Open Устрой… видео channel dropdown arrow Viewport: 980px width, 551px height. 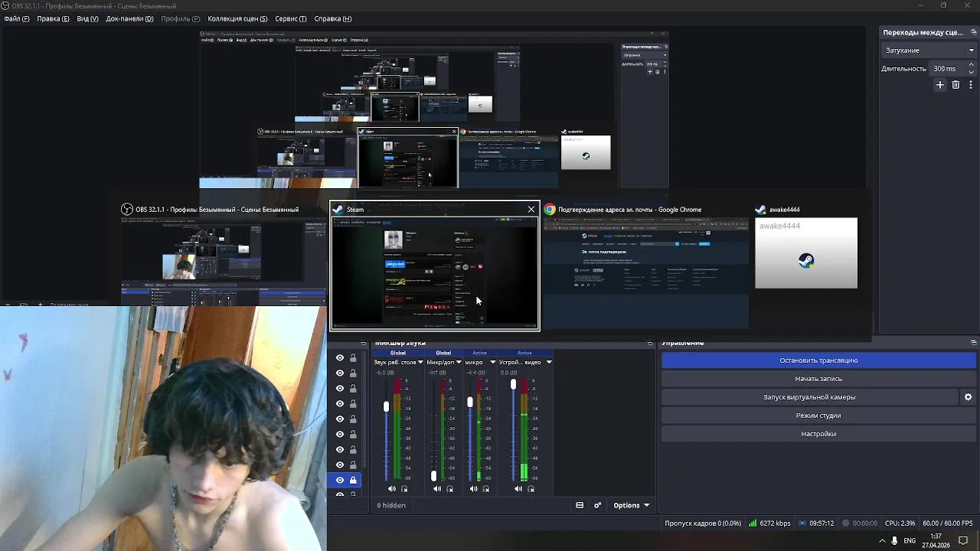click(549, 362)
